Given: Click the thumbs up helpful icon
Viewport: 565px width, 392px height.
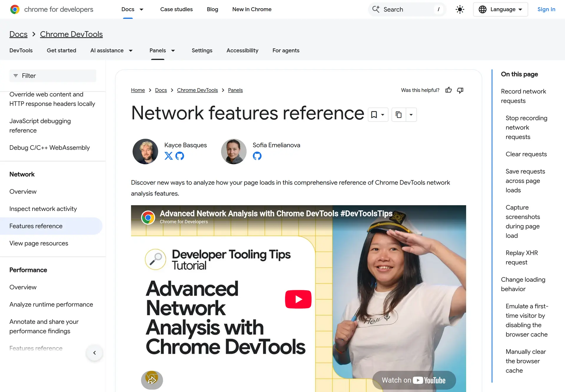Looking at the screenshot, I should (x=448, y=90).
